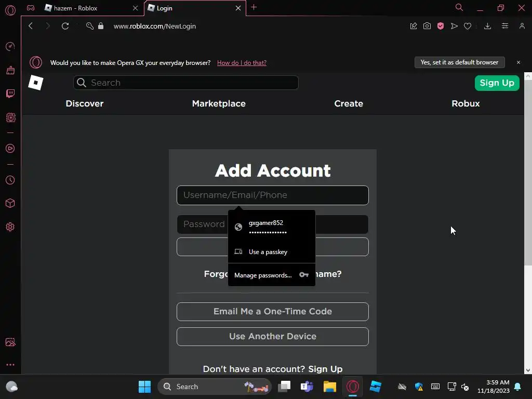
Task: Open Microsoft Teams on taskbar
Action: click(307, 387)
